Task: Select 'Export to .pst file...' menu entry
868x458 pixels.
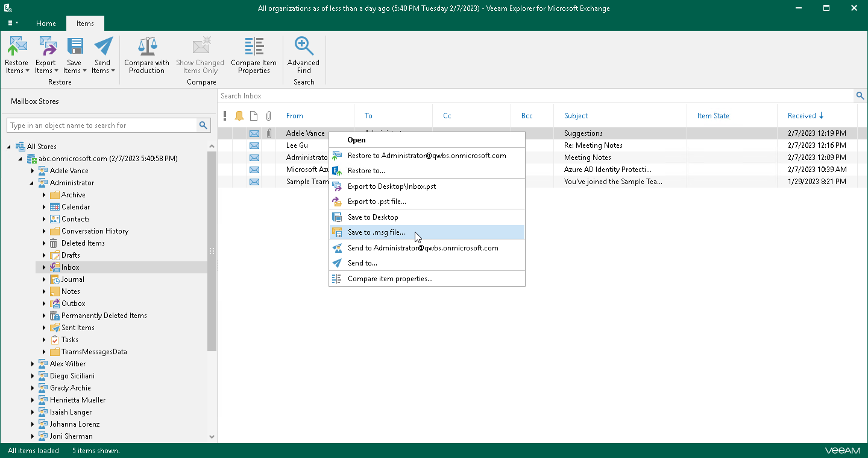Action: (x=377, y=202)
